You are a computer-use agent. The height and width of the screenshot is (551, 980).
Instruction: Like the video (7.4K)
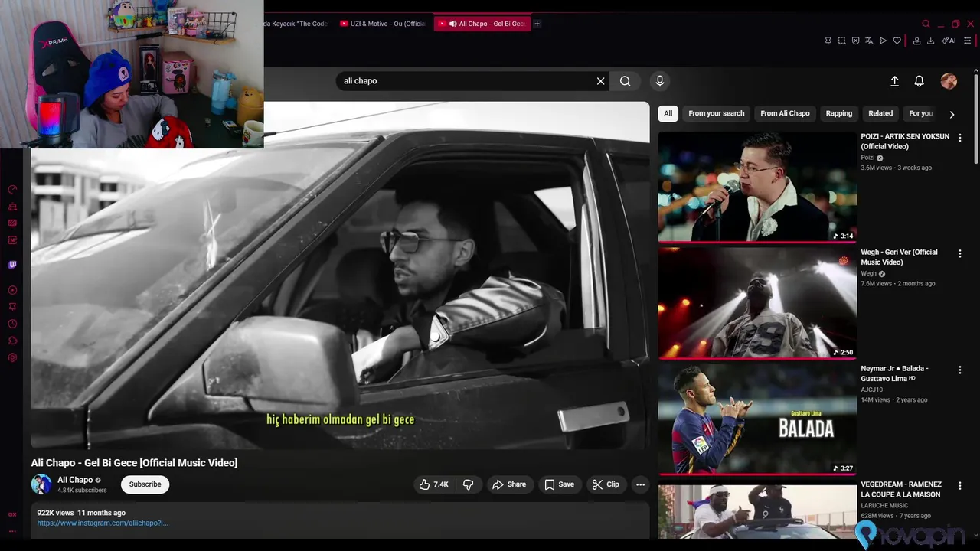pyautogui.click(x=433, y=484)
